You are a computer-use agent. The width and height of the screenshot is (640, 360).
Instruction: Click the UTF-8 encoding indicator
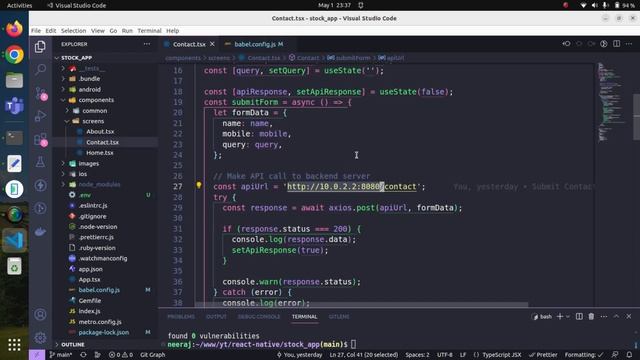(x=444, y=355)
